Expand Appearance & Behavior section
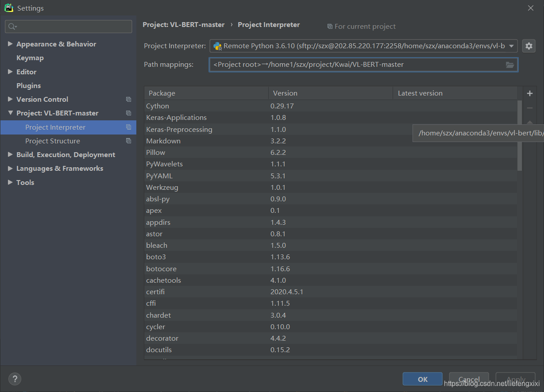The height and width of the screenshot is (392, 544). pyautogui.click(x=10, y=44)
